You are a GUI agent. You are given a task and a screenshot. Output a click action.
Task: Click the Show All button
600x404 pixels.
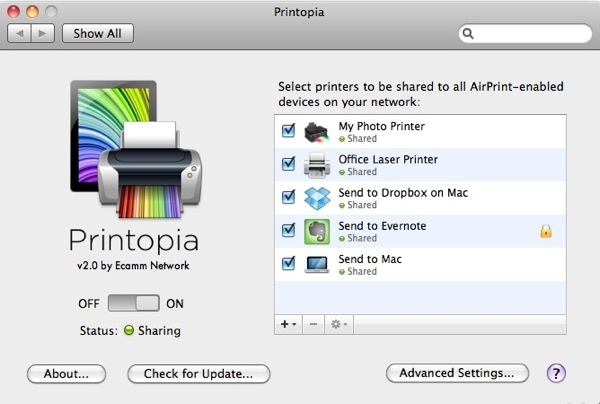(x=98, y=33)
